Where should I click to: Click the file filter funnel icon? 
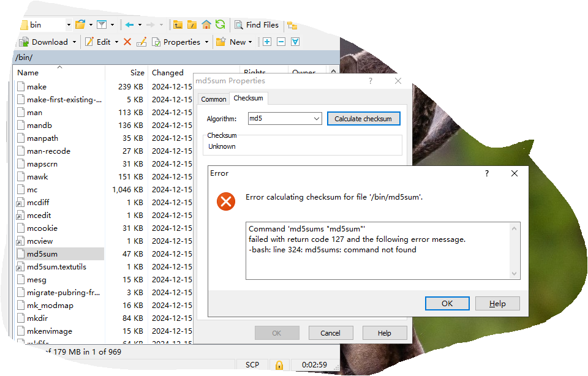point(102,24)
